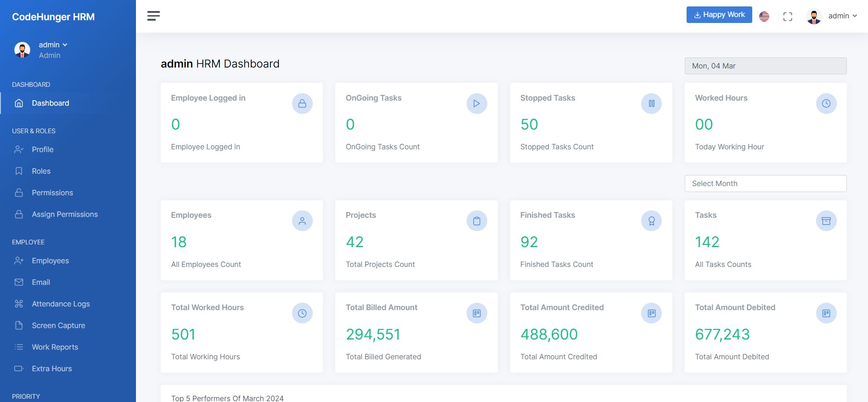The height and width of the screenshot is (402, 868).
Task: Open Screen Capture from the sidebar
Action: coord(58,325)
